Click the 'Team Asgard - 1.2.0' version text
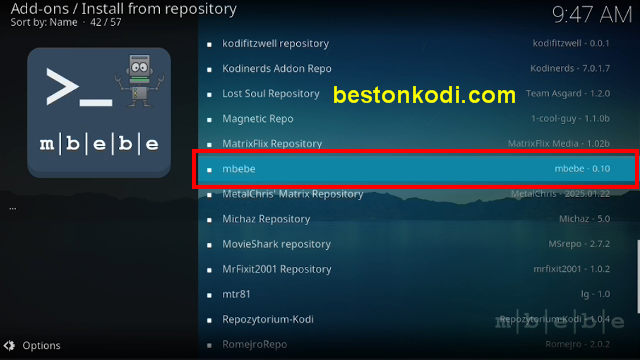Screen dimensions: 640x360 [x=568, y=93]
